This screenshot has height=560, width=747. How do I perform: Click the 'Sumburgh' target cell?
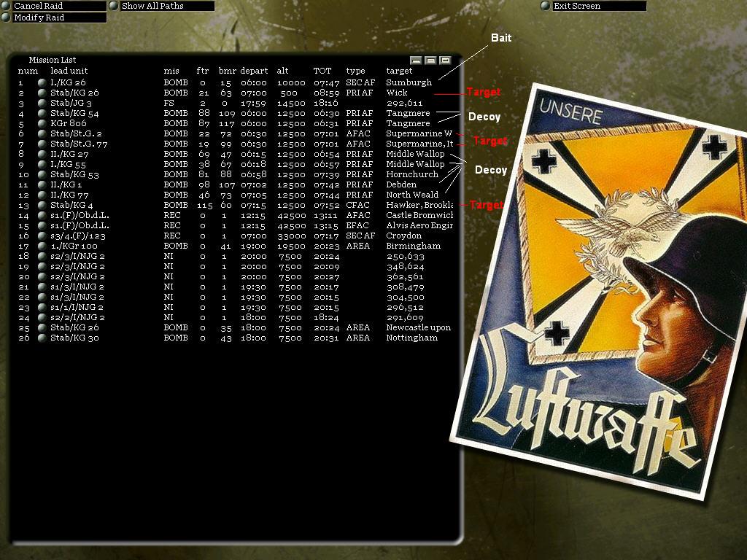(409, 82)
